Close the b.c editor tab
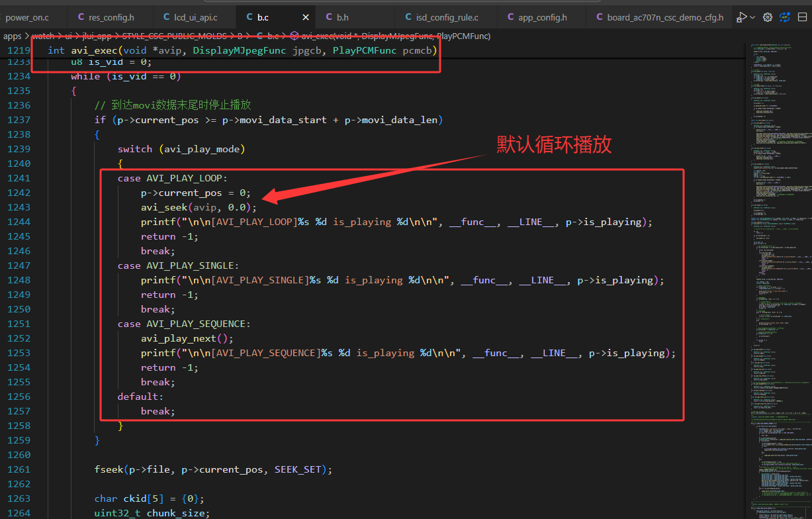Screen dimensions: 812x519 tap(306, 18)
